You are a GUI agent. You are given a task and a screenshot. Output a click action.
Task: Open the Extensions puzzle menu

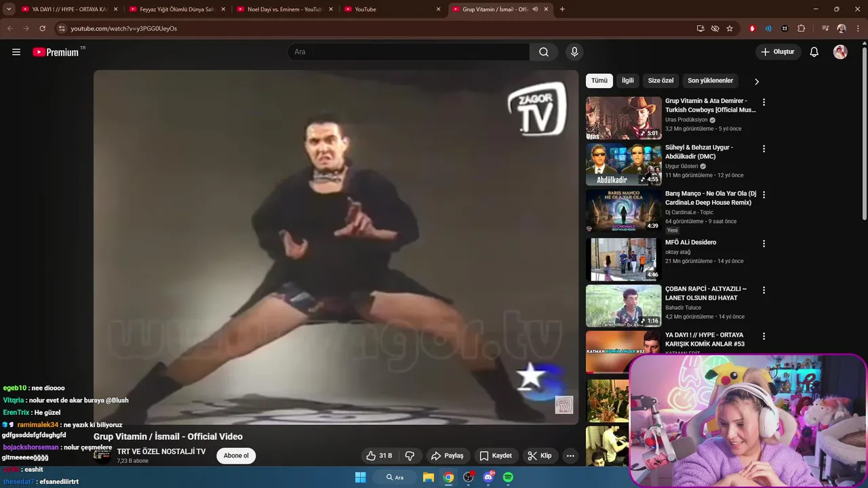[x=802, y=28]
